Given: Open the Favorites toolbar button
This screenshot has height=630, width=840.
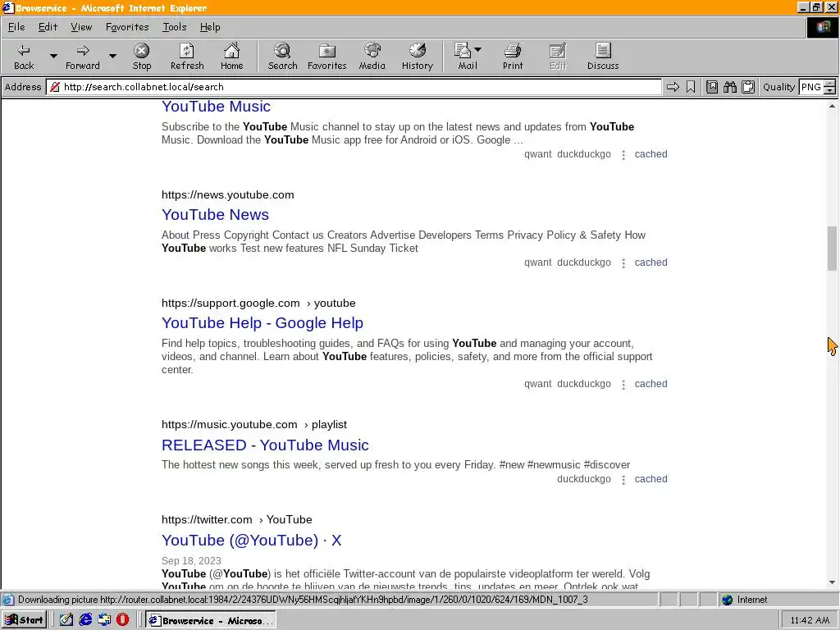Looking at the screenshot, I should click(326, 57).
